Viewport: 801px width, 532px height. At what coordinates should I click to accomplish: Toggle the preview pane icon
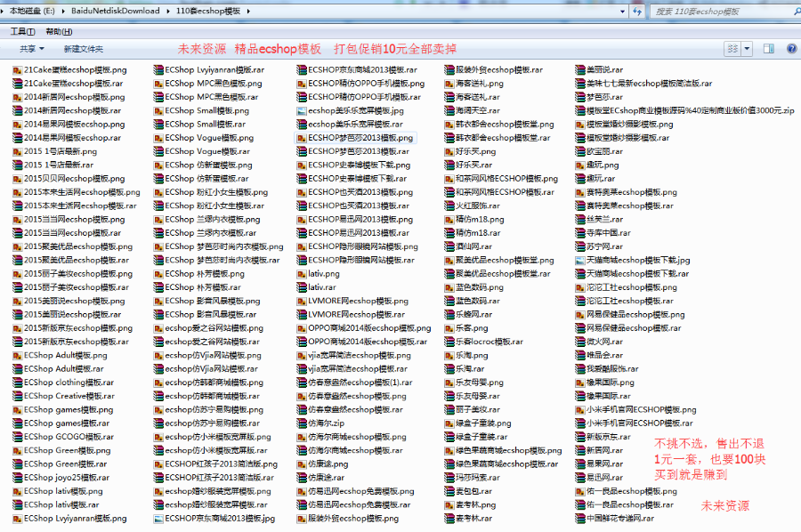[768, 49]
